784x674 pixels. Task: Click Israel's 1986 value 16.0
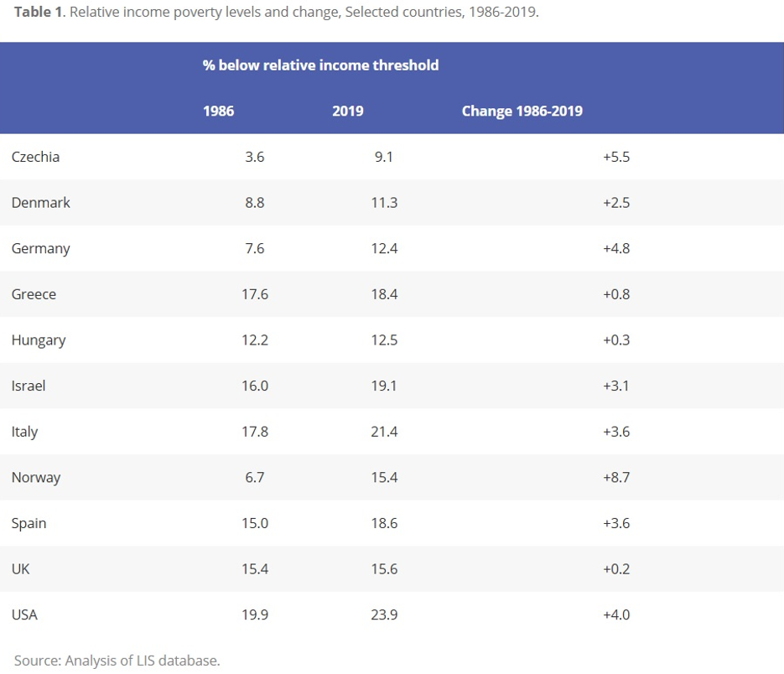(255, 386)
